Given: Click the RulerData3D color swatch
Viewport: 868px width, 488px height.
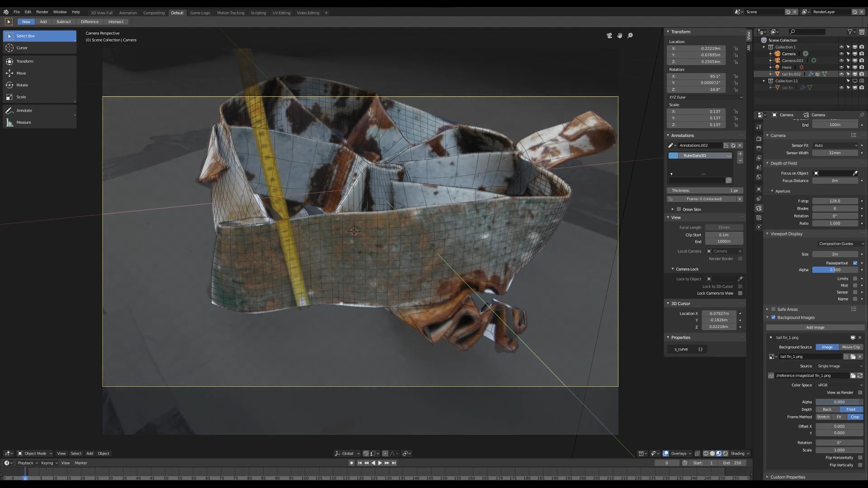Looking at the screenshot, I should pos(673,155).
